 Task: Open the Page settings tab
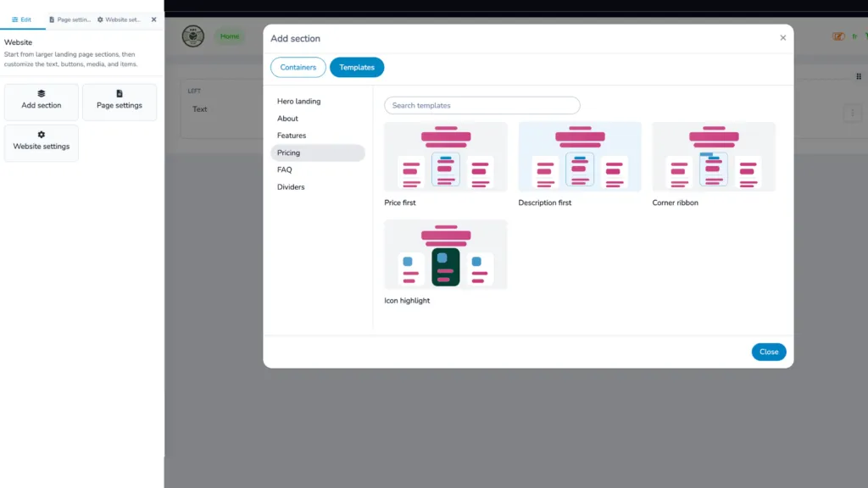pyautogui.click(x=70, y=19)
